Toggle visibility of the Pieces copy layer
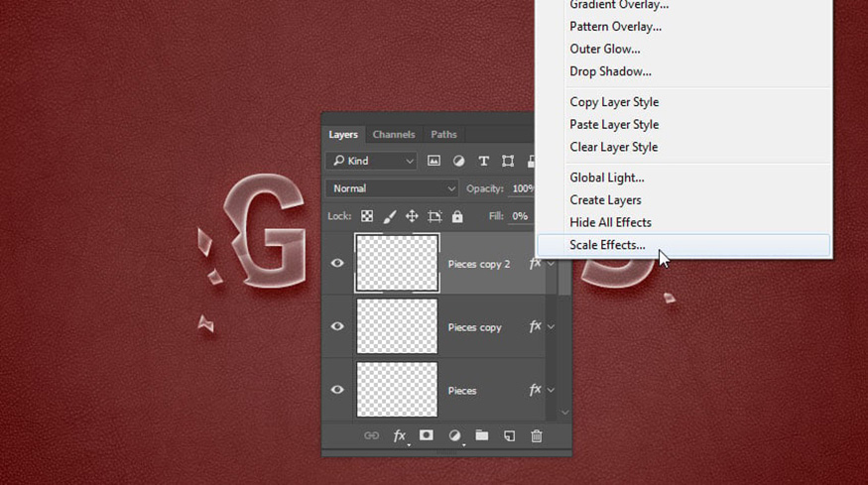Image resolution: width=868 pixels, height=485 pixels. [x=337, y=327]
